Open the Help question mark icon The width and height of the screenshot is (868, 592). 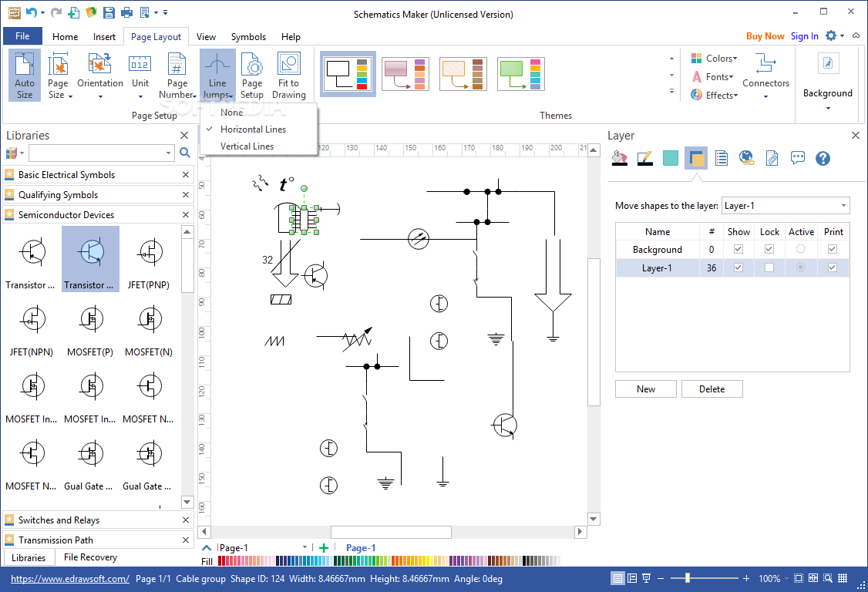click(823, 158)
